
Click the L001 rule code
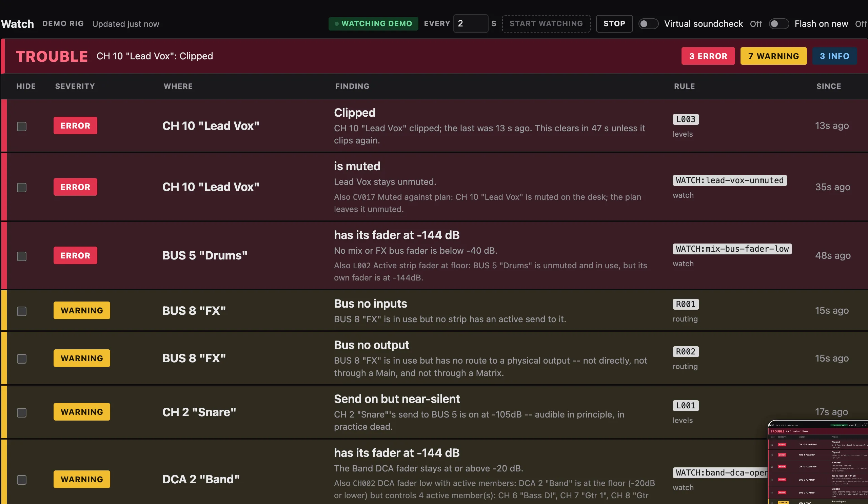[686, 406]
